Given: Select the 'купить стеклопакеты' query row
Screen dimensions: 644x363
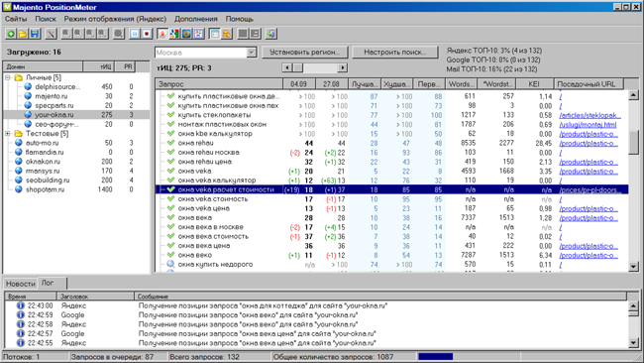Looking at the screenshot, I should pyautogui.click(x=391, y=115).
